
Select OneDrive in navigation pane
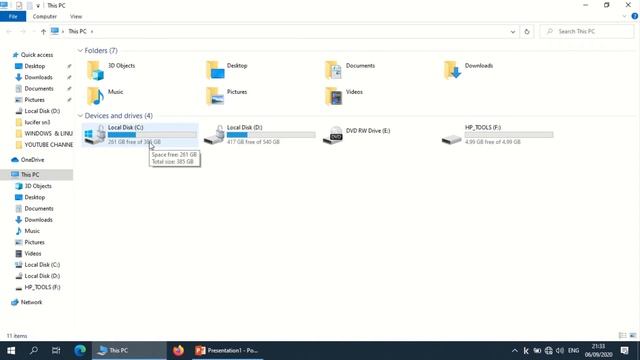(32, 160)
